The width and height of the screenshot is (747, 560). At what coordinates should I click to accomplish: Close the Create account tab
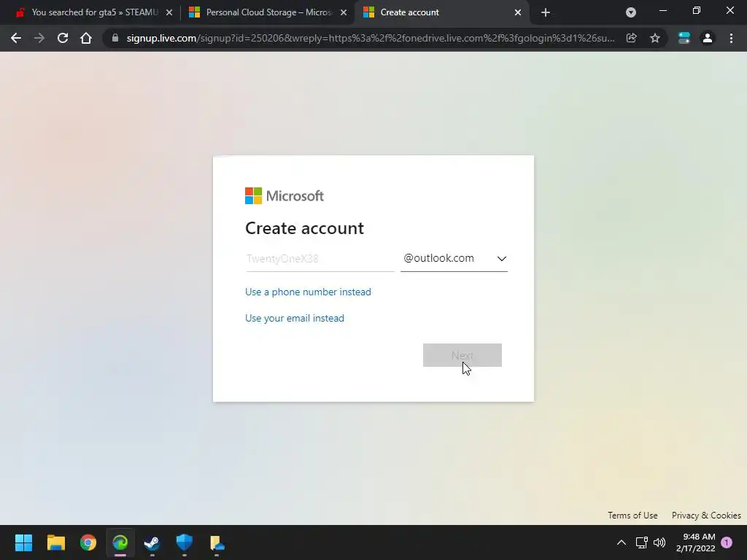coord(518,12)
